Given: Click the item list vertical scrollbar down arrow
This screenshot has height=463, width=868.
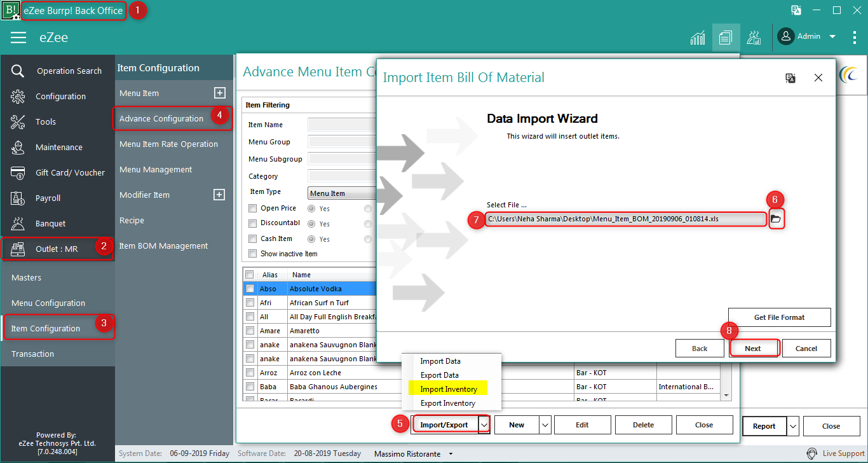Looking at the screenshot, I should [726, 395].
